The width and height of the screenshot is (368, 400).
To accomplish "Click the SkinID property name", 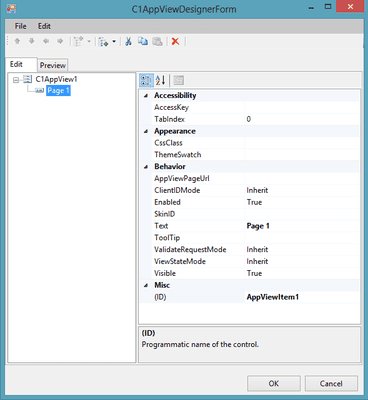I will [164, 214].
